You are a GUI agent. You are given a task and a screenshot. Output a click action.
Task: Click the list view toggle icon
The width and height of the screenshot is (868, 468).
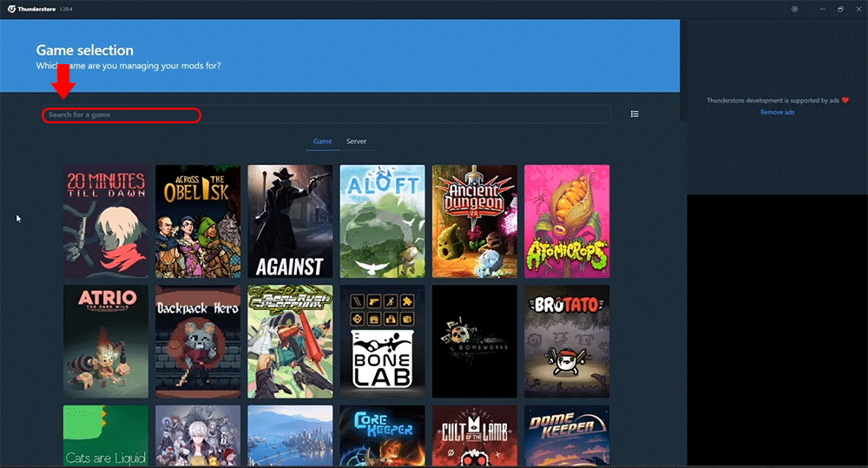tap(635, 114)
